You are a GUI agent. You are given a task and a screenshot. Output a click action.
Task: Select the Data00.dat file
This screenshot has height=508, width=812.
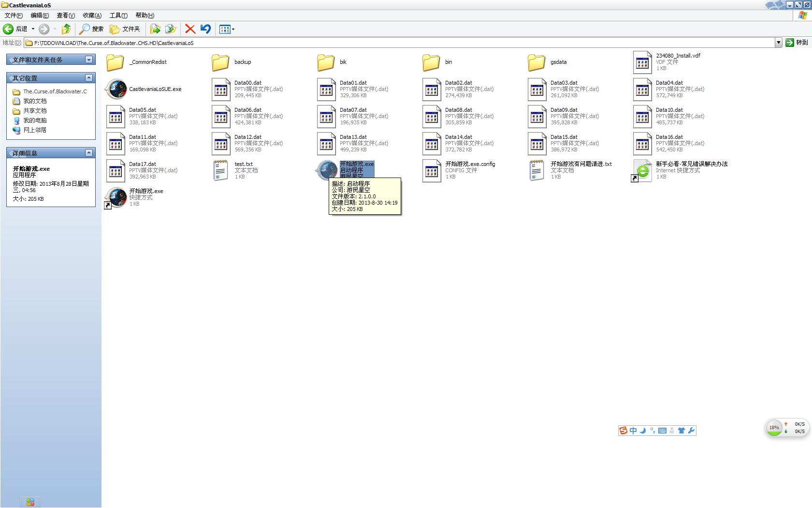(x=247, y=89)
